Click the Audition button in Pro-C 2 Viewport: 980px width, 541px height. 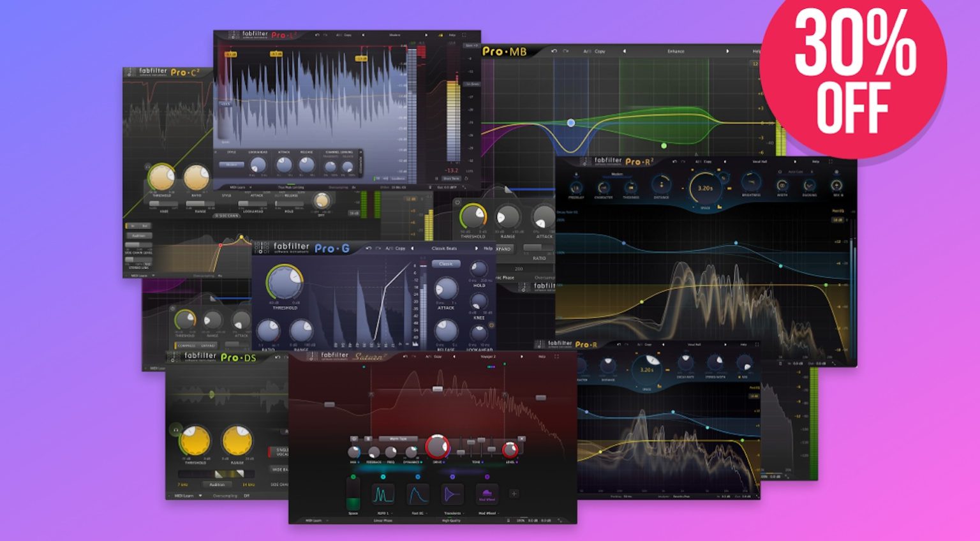coord(139,235)
